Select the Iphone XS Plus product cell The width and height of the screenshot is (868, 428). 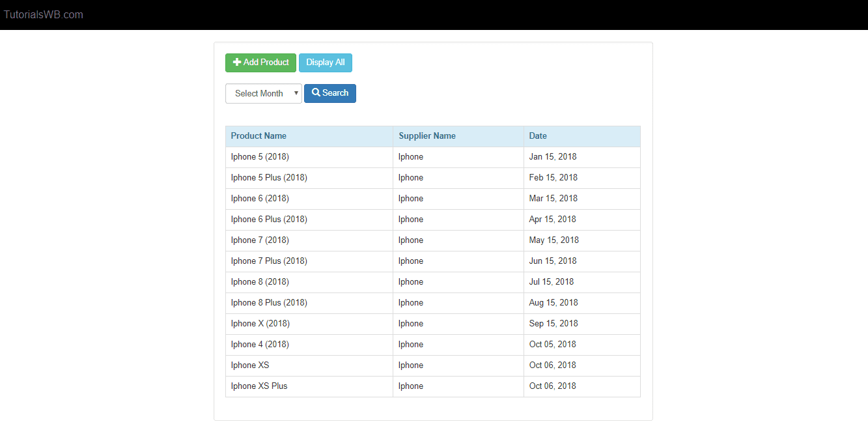309,386
